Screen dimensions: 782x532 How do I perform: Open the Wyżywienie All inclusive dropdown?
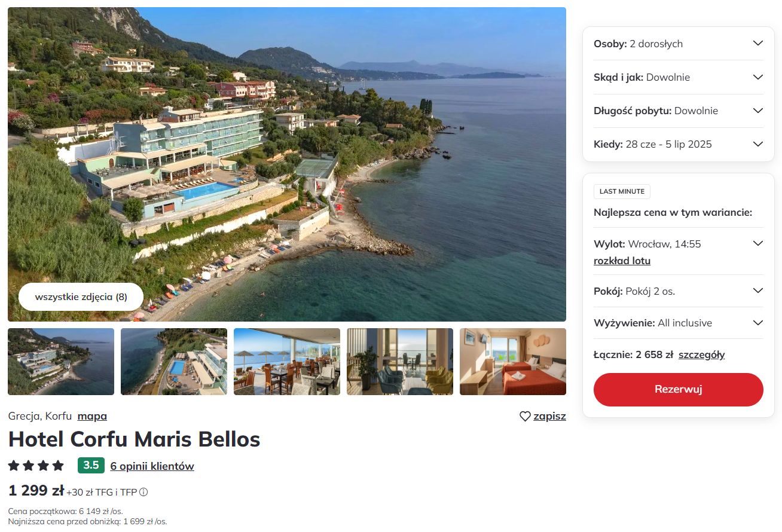pos(679,323)
